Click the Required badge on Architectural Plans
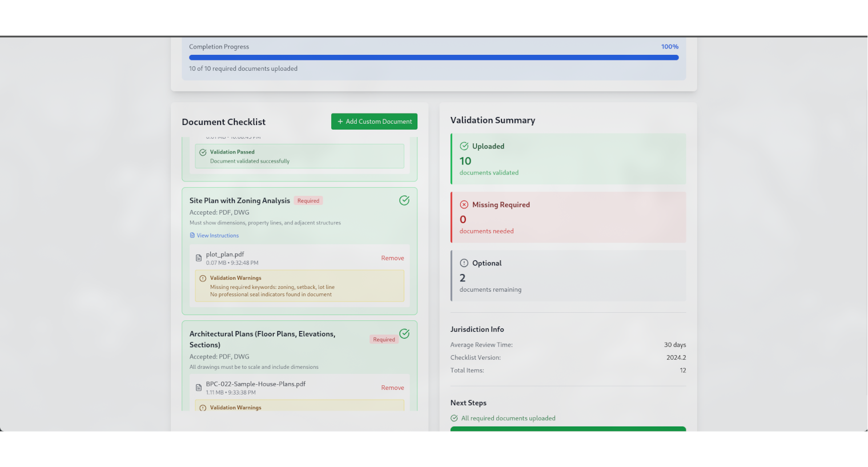The height and width of the screenshot is (467, 868). (384, 340)
